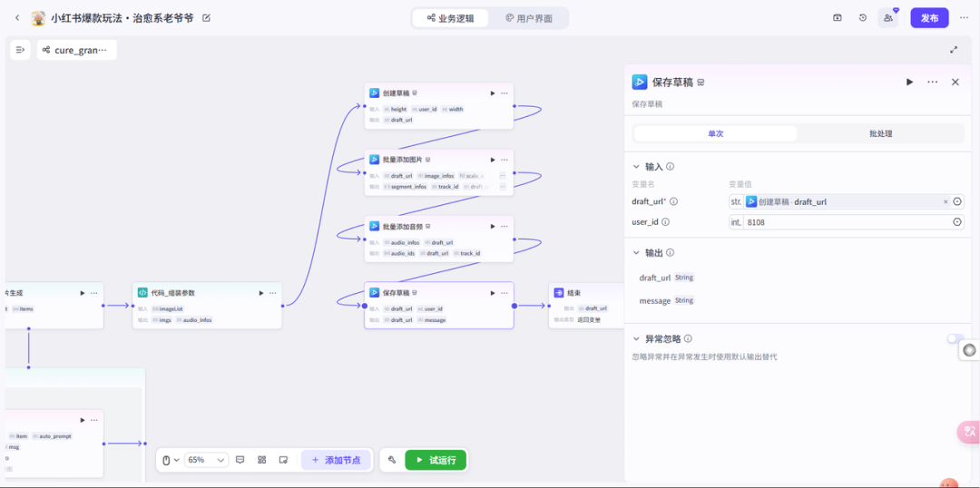Run the 批量添加音频 node
Screen dimensions: 980x488
click(x=493, y=226)
